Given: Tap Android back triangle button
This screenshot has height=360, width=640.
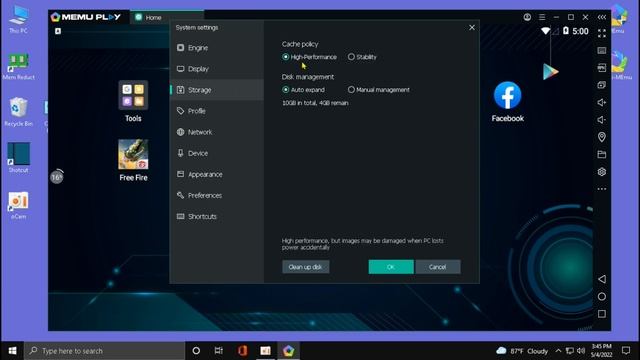Looking at the screenshot, I should coord(602,279).
